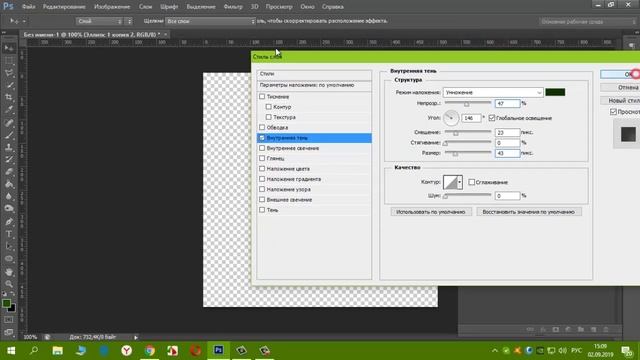This screenshot has height=360, width=640.
Task: Click the Отмена button
Action: click(x=620, y=87)
